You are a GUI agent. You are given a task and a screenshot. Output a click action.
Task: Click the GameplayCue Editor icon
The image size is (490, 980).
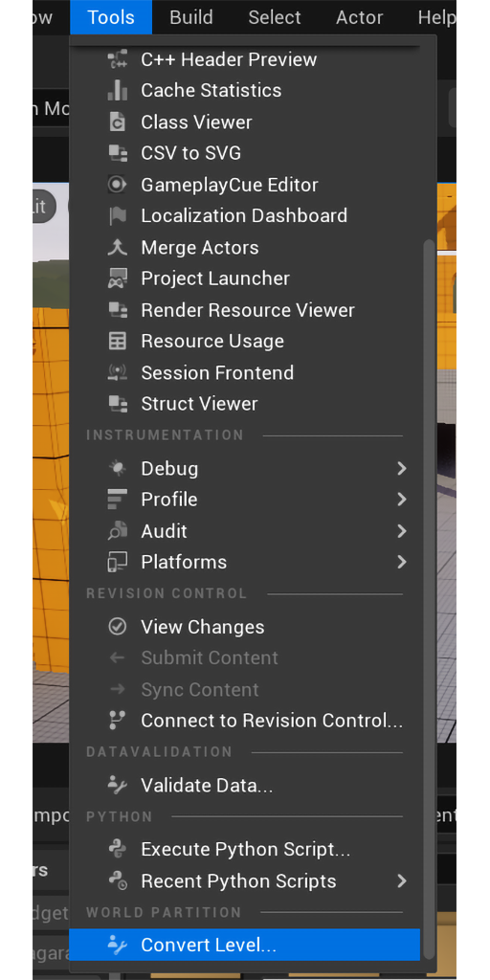pyautogui.click(x=118, y=185)
